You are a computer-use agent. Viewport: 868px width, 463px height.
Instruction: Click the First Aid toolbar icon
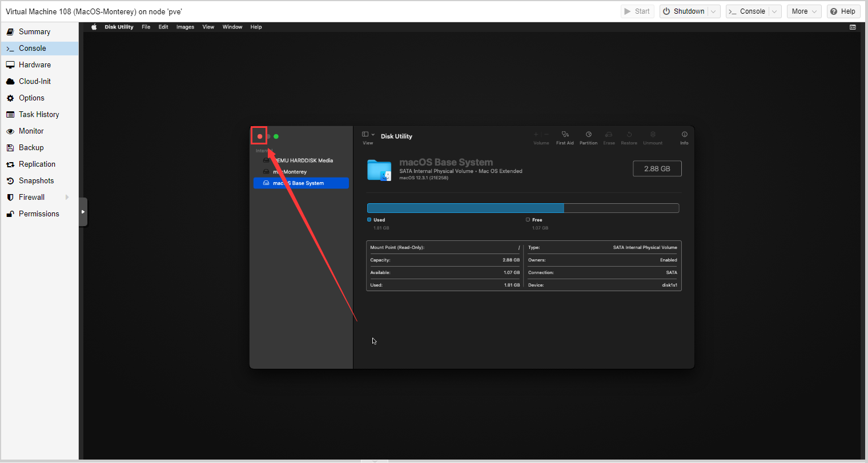click(x=565, y=135)
